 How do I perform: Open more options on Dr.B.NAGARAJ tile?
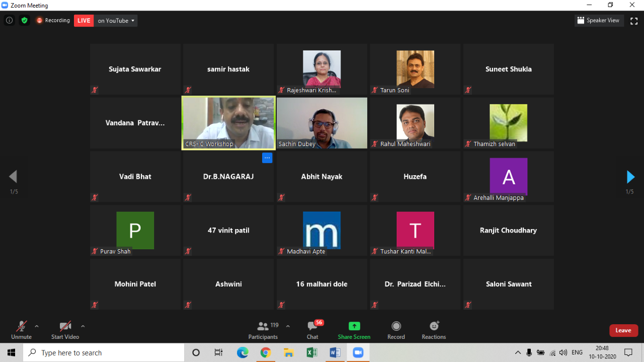tap(267, 158)
